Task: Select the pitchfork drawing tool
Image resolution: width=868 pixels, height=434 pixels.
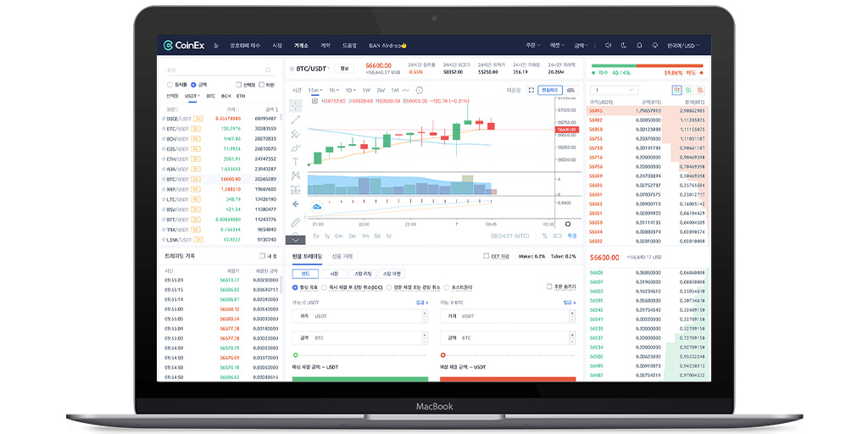Action: tap(296, 133)
